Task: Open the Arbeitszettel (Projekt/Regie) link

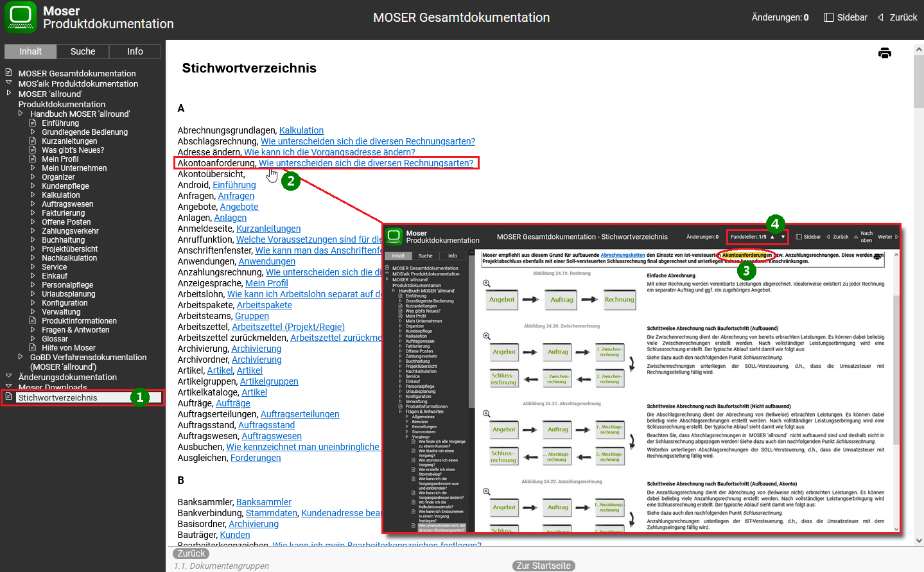Action: point(288,327)
